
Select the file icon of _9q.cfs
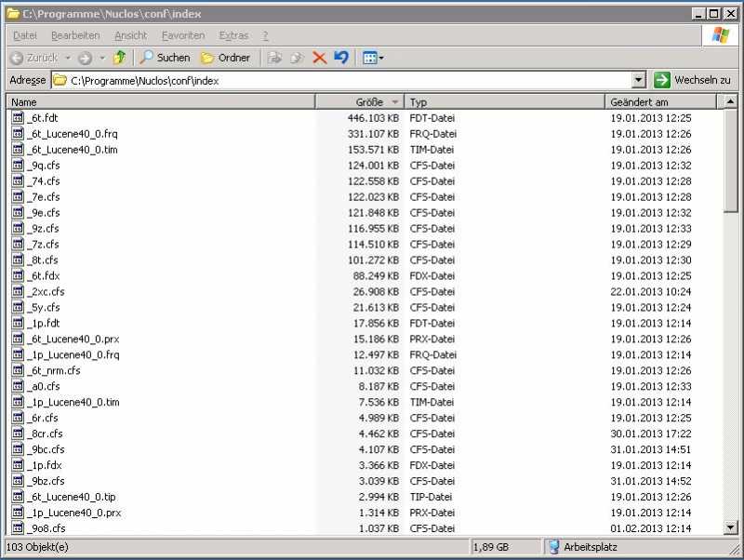[x=18, y=166]
